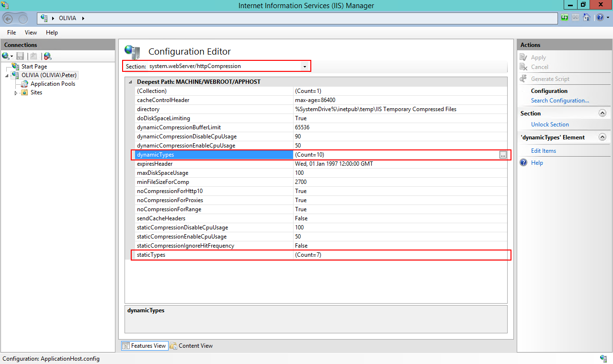This screenshot has height=364, width=613.
Task: Open the dropdown arrow beside the Help icon
Action: (608, 18)
